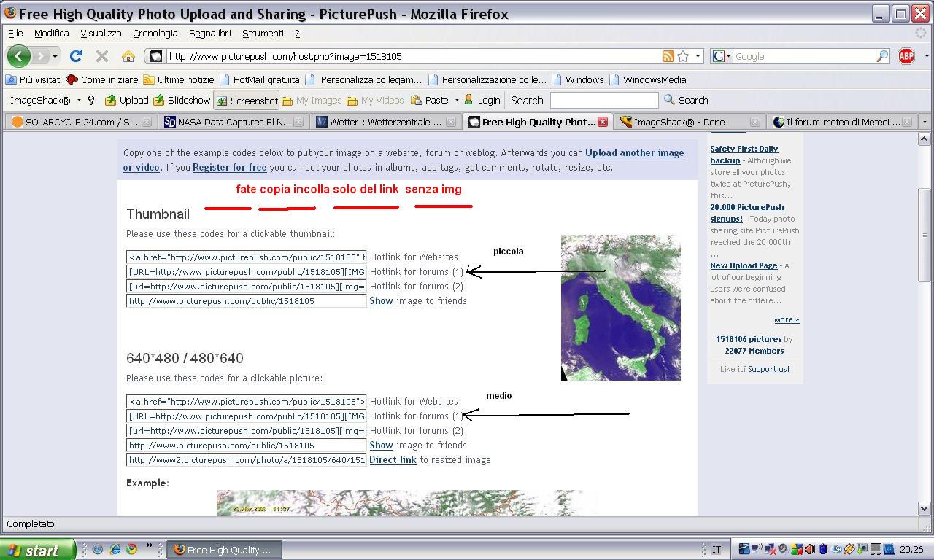Click the RSS feed icon in address bar
This screenshot has width=934, height=560.
coord(668,56)
